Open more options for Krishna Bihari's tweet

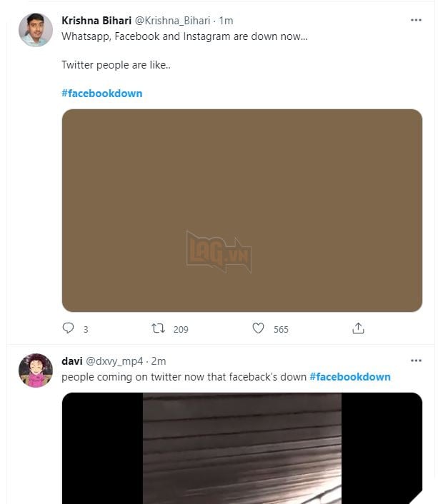pyautogui.click(x=416, y=20)
